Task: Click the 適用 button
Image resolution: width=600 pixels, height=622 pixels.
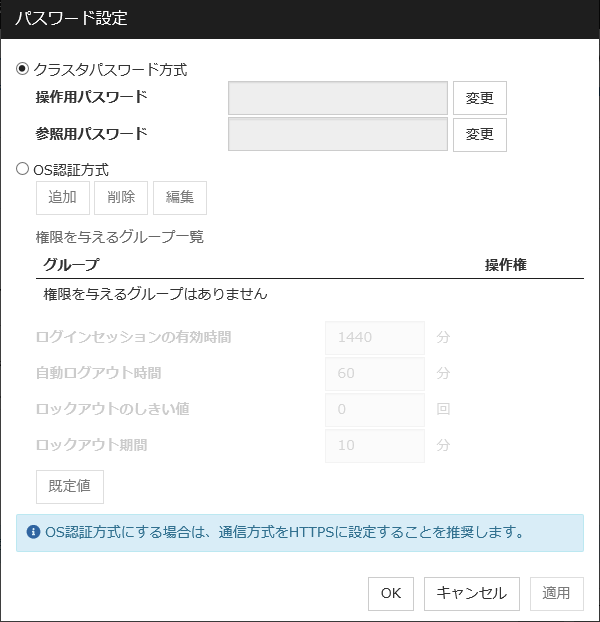Action: (x=556, y=593)
